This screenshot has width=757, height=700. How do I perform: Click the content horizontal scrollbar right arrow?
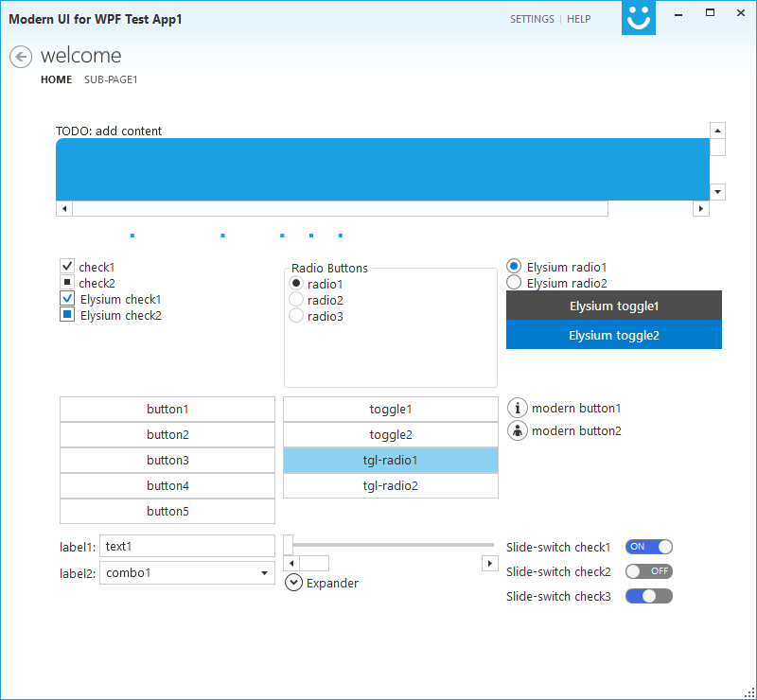click(x=700, y=208)
